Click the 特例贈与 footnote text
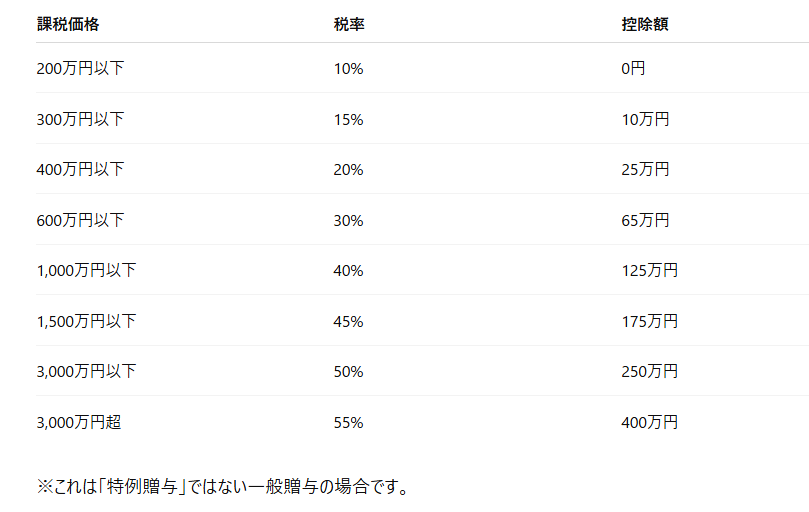Image resolution: width=809 pixels, height=512 pixels. 142,486
